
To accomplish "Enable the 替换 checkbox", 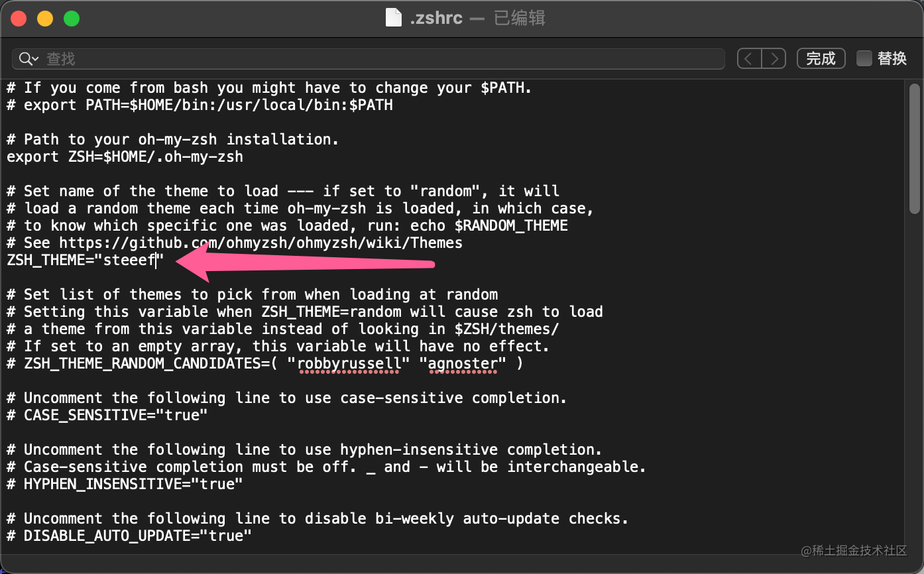I will click(864, 58).
